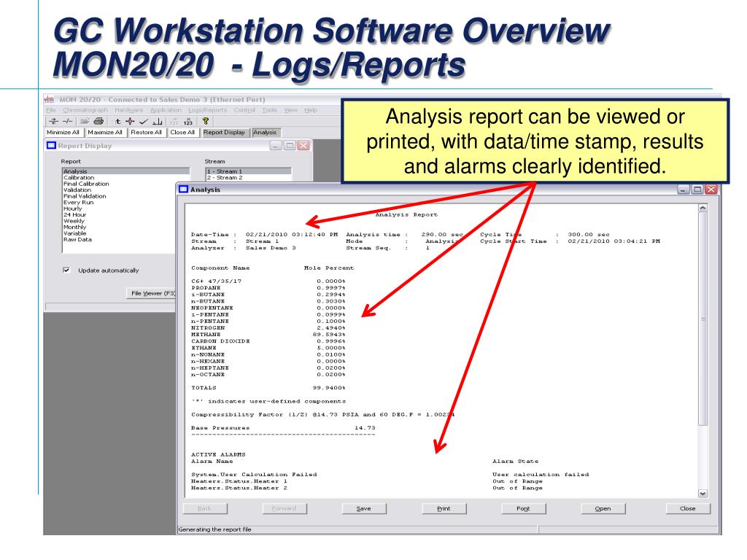Open the Control menu

244,110
